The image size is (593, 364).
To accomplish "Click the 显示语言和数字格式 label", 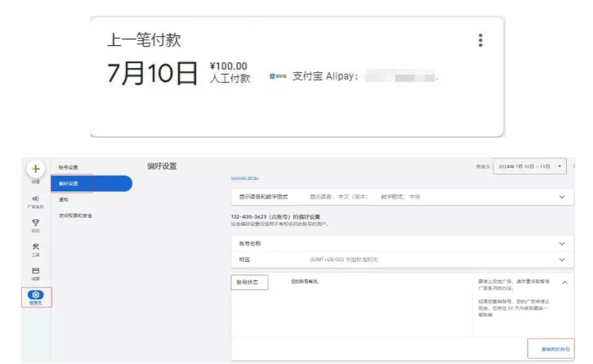I will tap(263, 197).
